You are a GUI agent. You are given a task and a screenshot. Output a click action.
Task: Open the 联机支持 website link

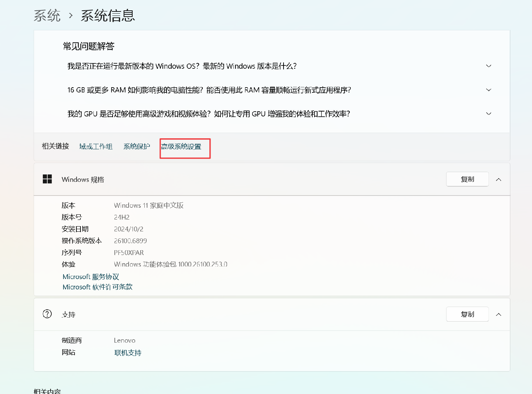[128, 353]
